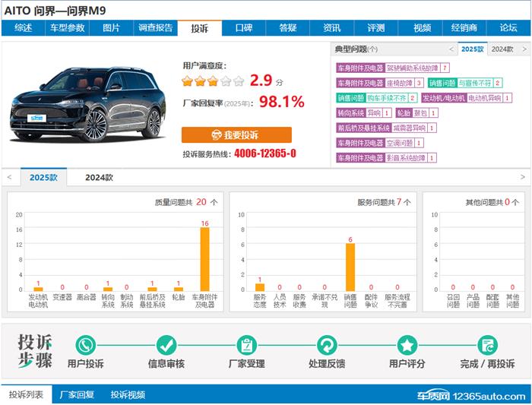This screenshot has width=532, height=405.
Task: Open 购车手续不齐 problem tag
Action: pyautogui.click(x=377, y=98)
